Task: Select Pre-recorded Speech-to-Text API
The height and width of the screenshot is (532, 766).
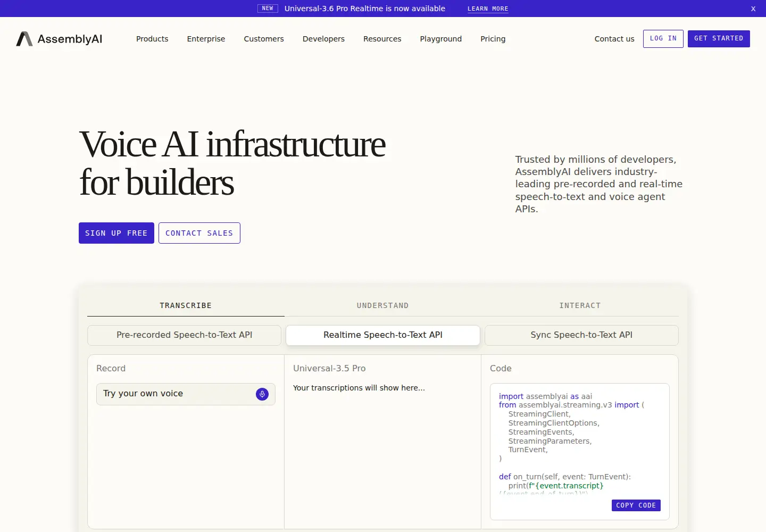Action: click(184, 335)
